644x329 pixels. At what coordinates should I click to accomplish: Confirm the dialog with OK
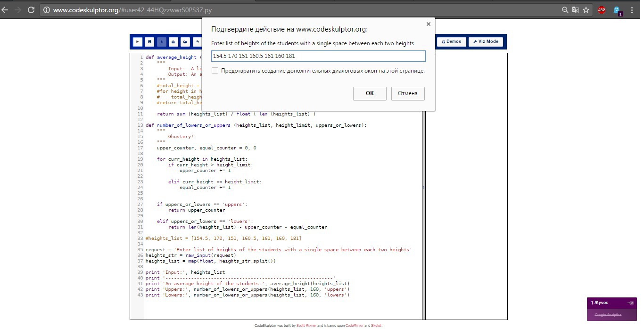pos(370,93)
